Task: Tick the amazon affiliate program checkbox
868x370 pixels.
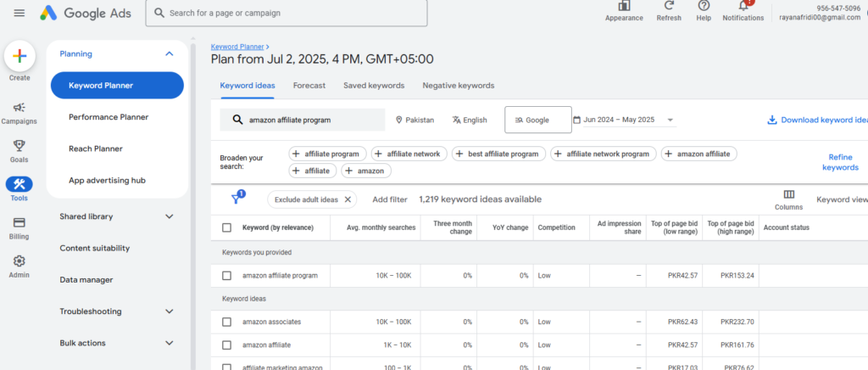Action: tap(226, 276)
